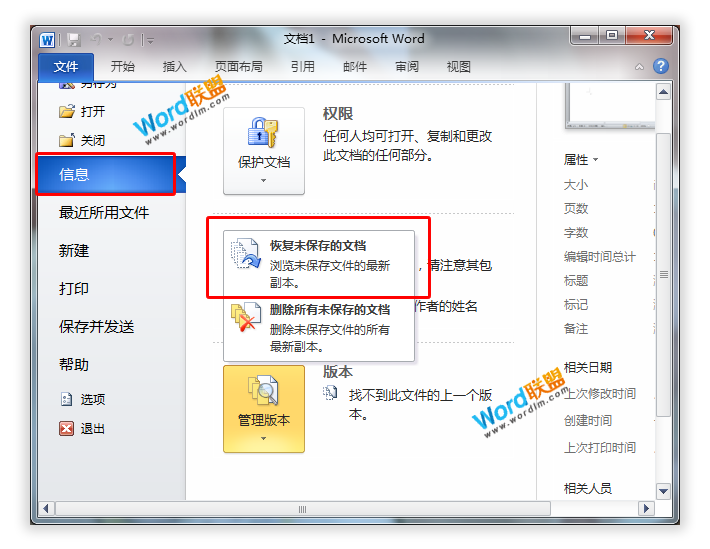Click the Save icon in quick access toolbar
The height and width of the screenshot is (549, 710).
pos(74,40)
